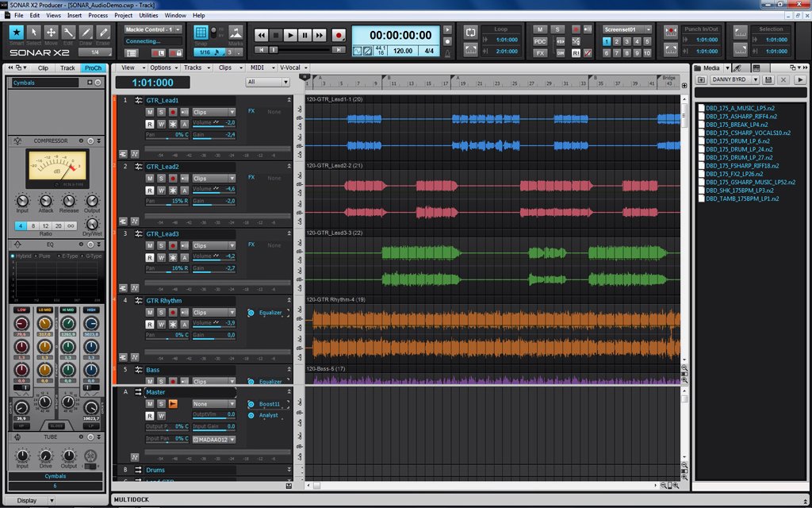The image size is (812, 508).
Task: Click the Bridge marker in the timeline
Action: 669,78
